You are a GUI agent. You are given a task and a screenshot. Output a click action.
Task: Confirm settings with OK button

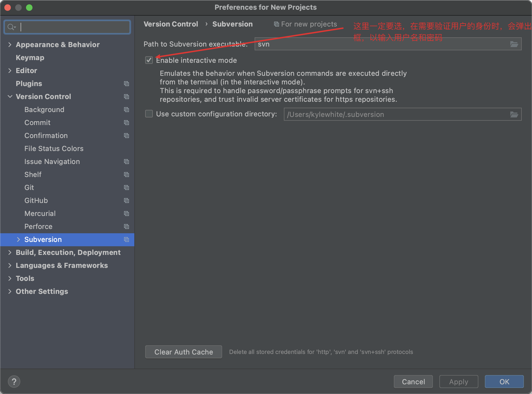(x=504, y=382)
